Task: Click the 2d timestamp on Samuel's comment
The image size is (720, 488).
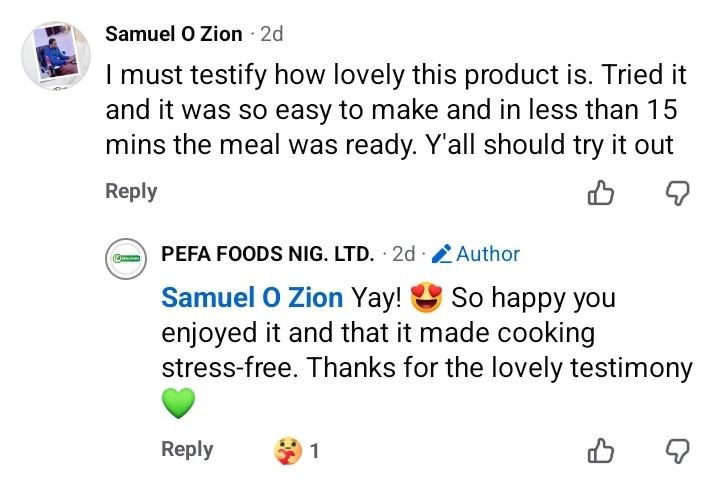Action: click(x=271, y=34)
